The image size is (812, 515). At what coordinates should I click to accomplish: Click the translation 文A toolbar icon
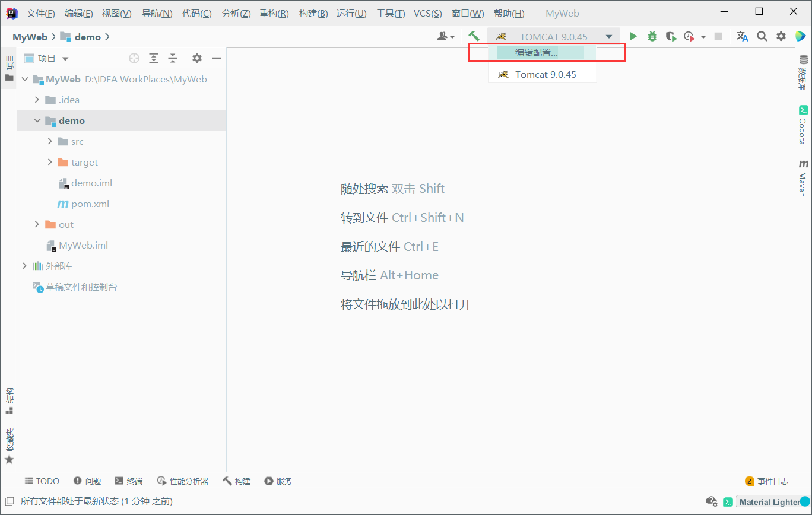pyautogui.click(x=742, y=36)
